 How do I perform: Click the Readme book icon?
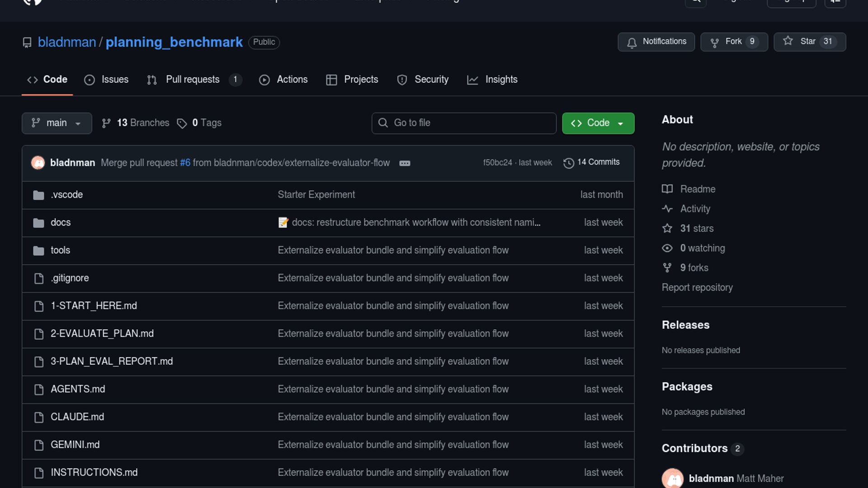pyautogui.click(x=667, y=189)
